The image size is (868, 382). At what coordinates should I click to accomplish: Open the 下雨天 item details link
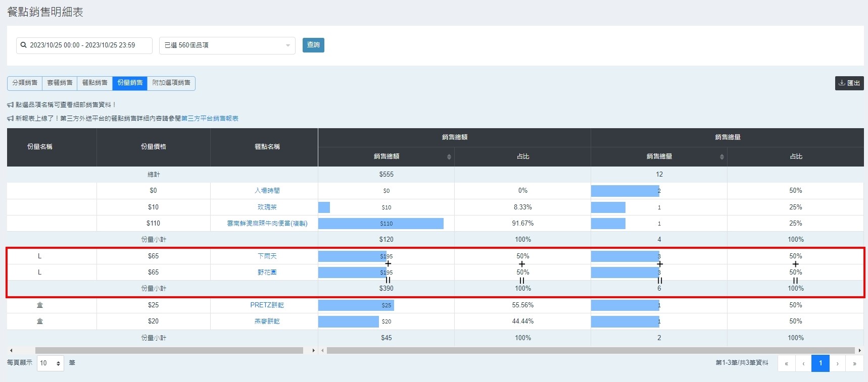(267, 256)
